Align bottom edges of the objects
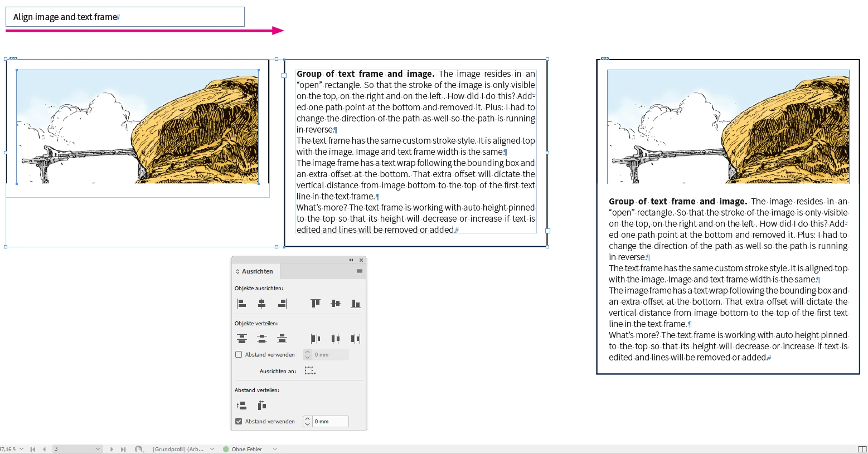Image resolution: width=868 pixels, height=454 pixels. 356,304
